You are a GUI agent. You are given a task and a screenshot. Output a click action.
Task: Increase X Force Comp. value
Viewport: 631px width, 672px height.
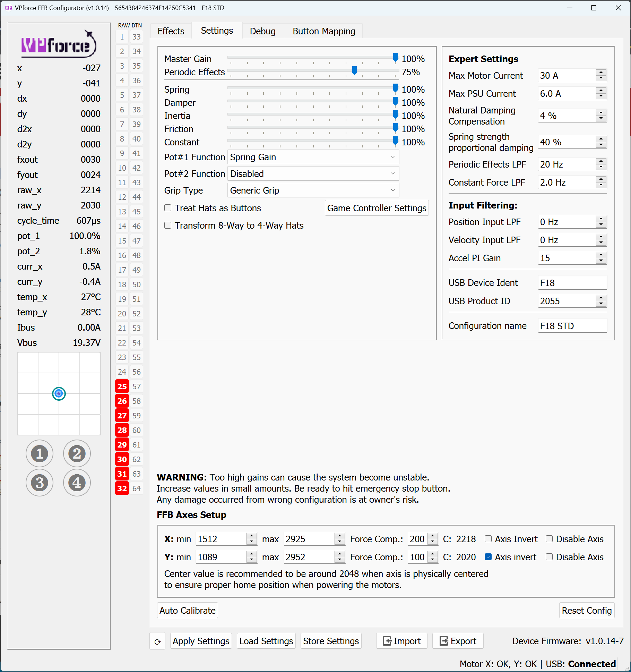click(x=432, y=536)
